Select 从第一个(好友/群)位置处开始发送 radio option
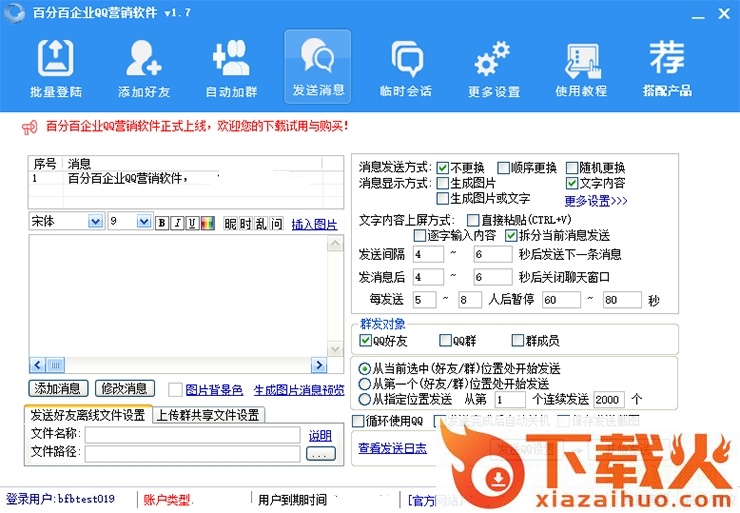 point(365,383)
